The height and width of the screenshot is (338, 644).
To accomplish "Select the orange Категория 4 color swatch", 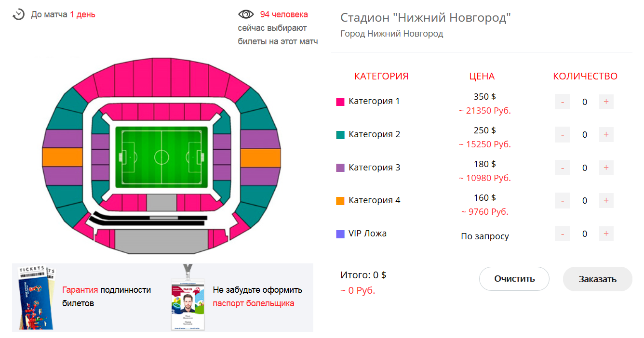I will click(340, 201).
